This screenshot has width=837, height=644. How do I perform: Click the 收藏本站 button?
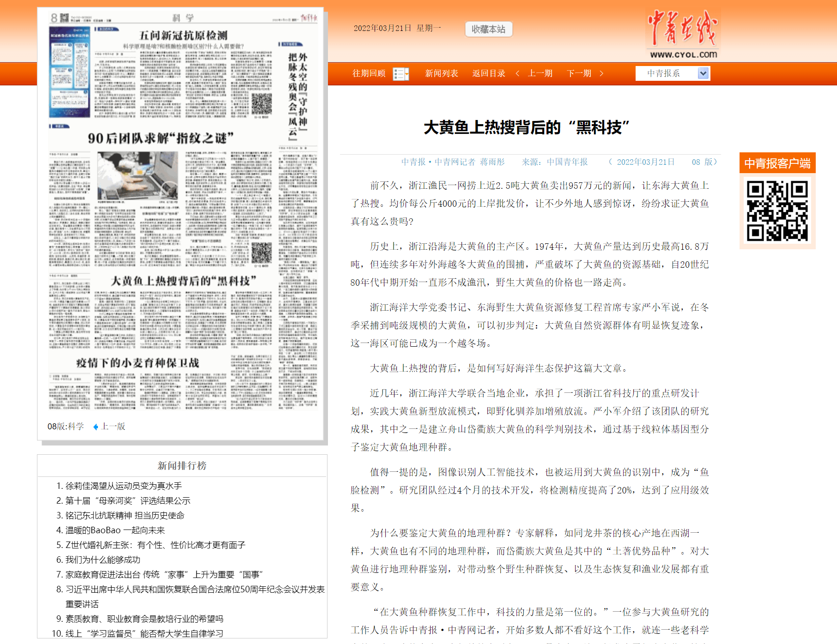489,29
